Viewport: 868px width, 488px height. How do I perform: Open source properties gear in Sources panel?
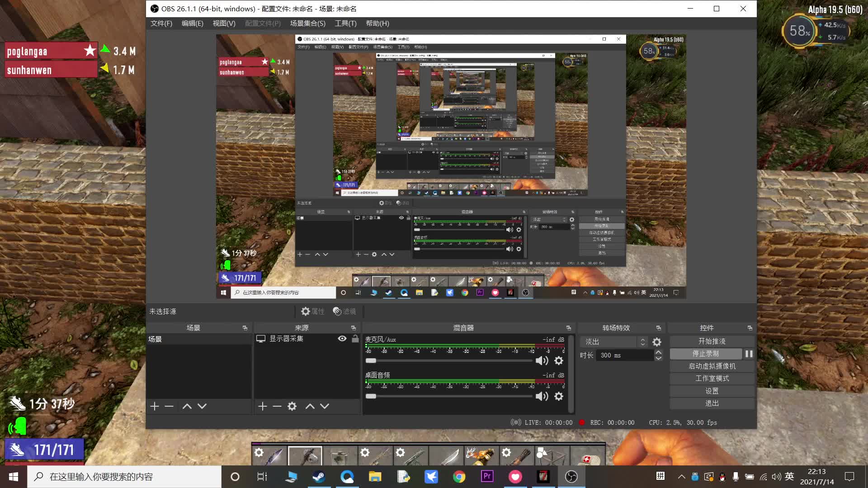coord(292,406)
